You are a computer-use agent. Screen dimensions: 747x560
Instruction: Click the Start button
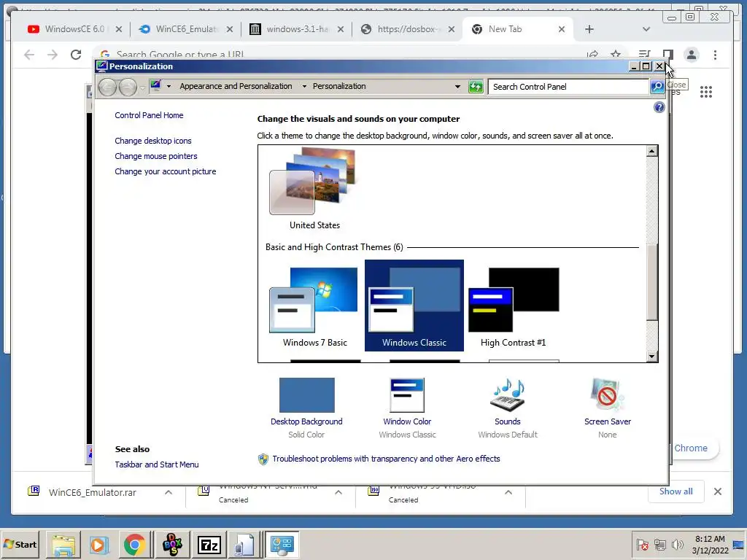point(20,545)
